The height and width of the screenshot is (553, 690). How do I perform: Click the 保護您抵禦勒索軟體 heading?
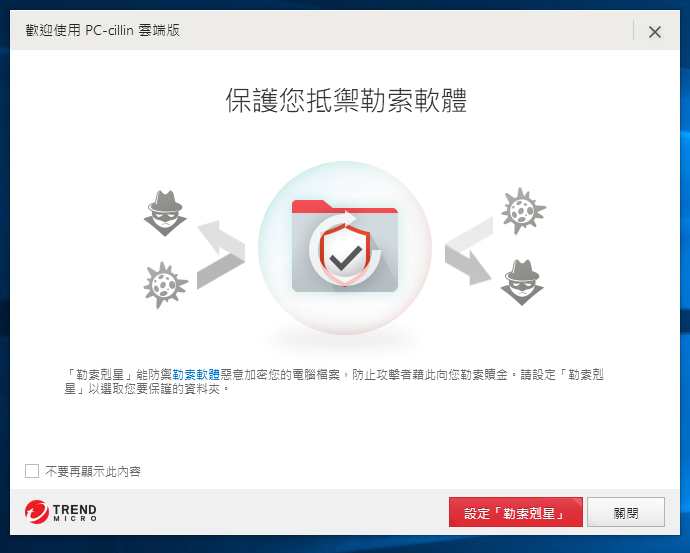[x=346, y=100]
